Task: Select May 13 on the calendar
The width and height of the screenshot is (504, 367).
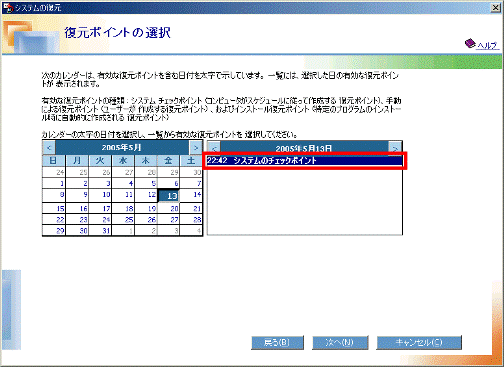Action: [169, 195]
